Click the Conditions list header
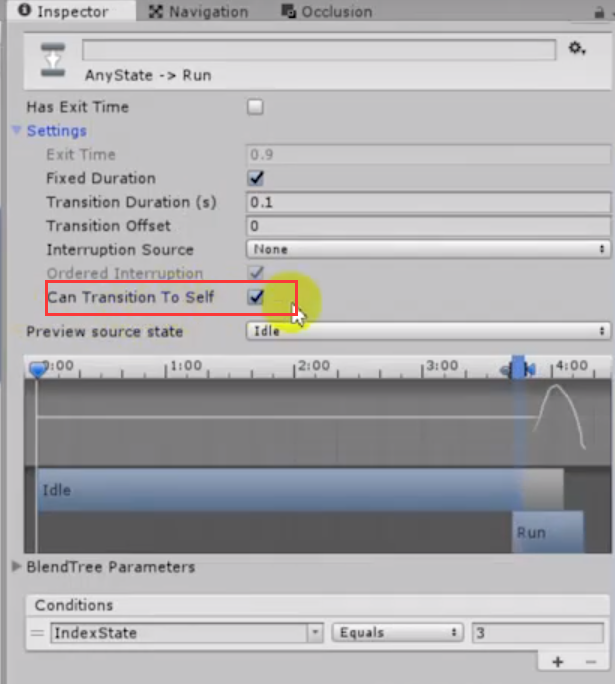Image resolution: width=615 pixels, height=684 pixels. 318,605
